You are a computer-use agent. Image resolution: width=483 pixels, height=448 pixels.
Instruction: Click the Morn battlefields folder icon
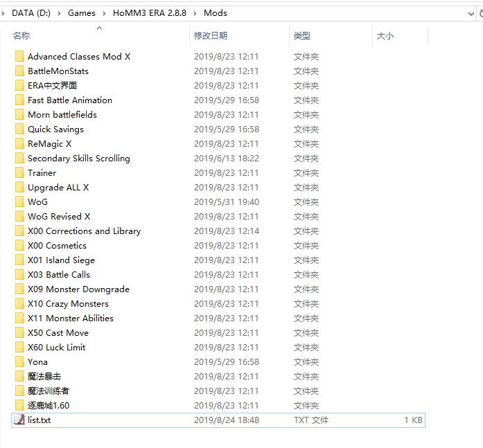[x=19, y=115]
